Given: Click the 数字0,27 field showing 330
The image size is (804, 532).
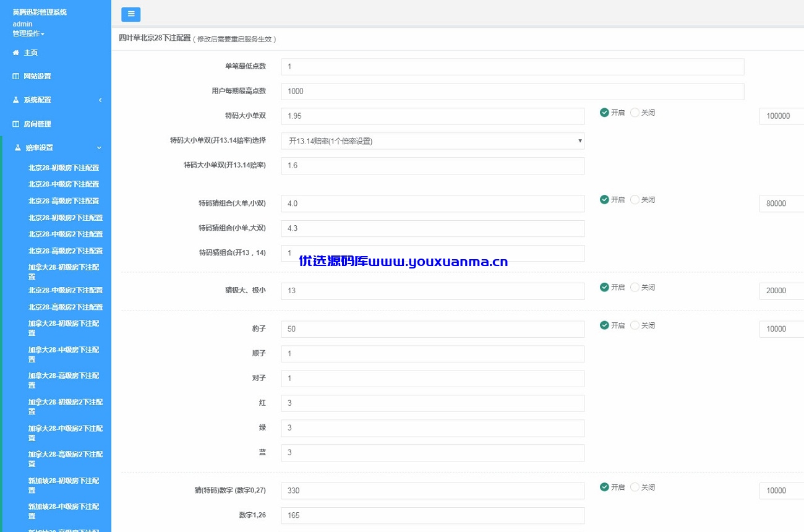Looking at the screenshot, I should point(433,491).
